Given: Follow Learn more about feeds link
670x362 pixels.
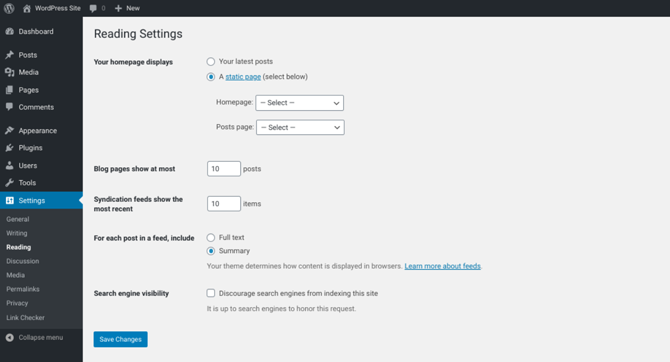Looking at the screenshot, I should [x=442, y=266].
